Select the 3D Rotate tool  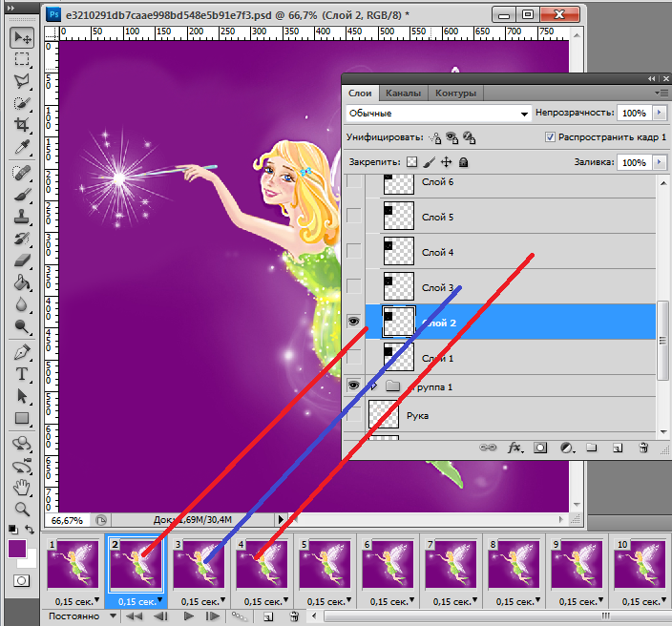22,444
